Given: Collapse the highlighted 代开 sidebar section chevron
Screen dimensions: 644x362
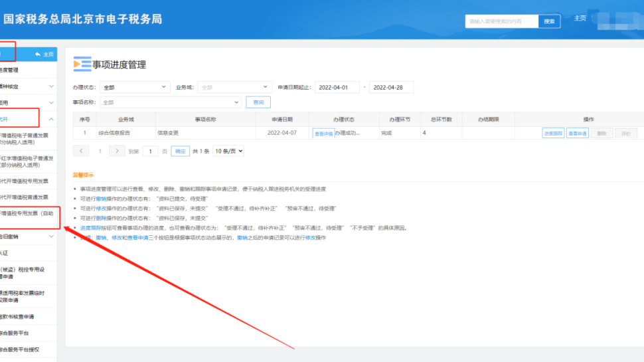Looking at the screenshot, I should pyautogui.click(x=51, y=119).
